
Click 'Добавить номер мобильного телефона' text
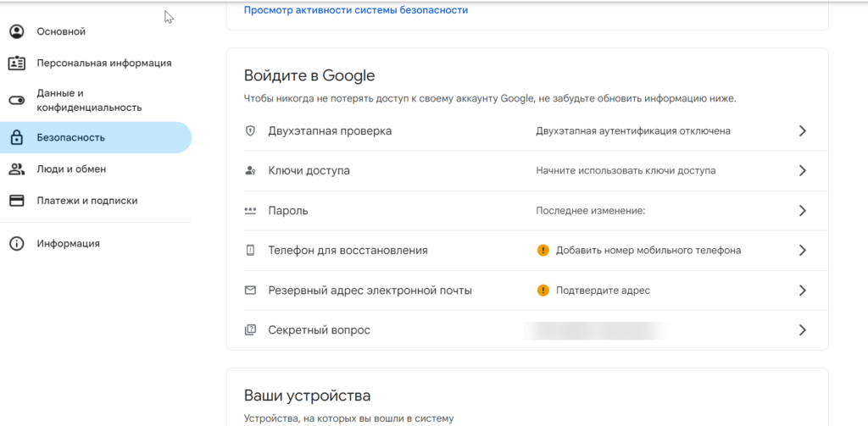tap(648, 251)
